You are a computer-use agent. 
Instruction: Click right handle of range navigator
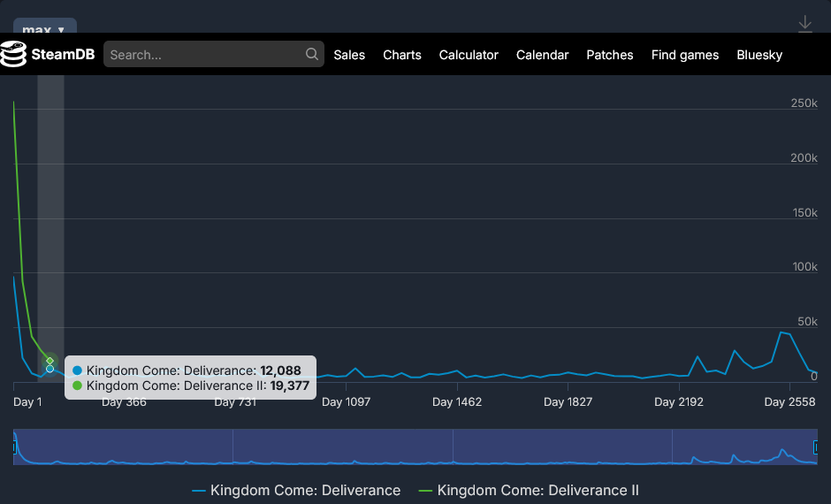[x=816, y=447]
